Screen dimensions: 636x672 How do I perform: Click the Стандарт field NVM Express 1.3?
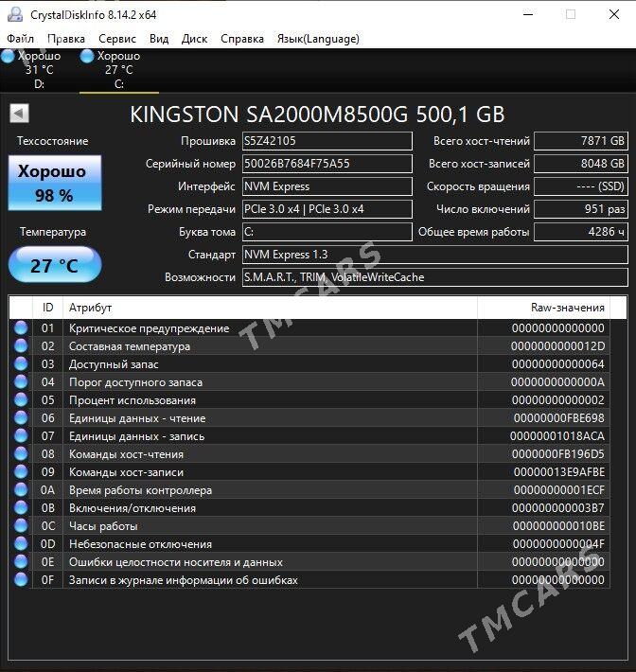[435, 255]
